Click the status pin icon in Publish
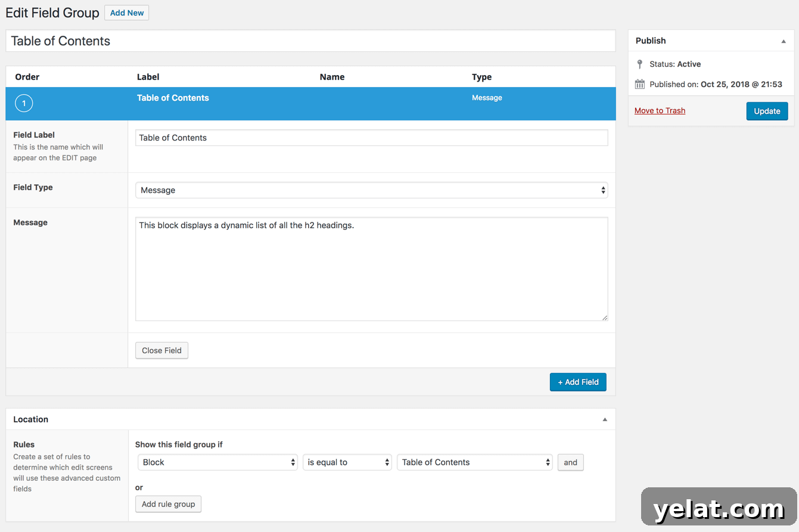Screen dimensions: 799x532 pos(640,64)
